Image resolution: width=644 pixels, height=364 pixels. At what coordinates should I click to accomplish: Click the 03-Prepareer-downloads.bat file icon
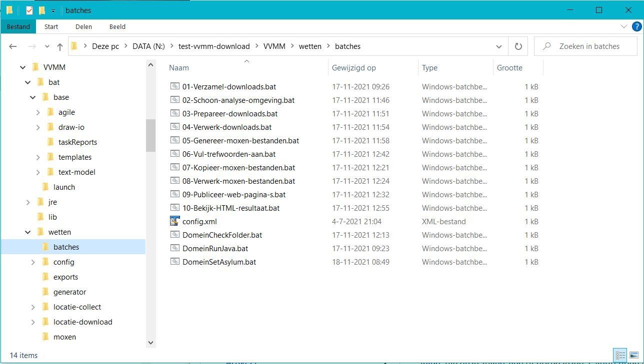click(174, 113)
